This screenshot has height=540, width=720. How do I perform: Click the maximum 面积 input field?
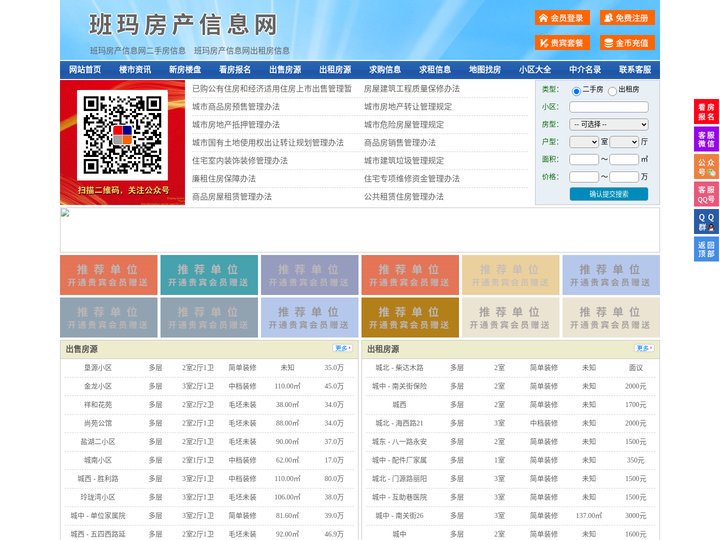(x=624, y=159)
